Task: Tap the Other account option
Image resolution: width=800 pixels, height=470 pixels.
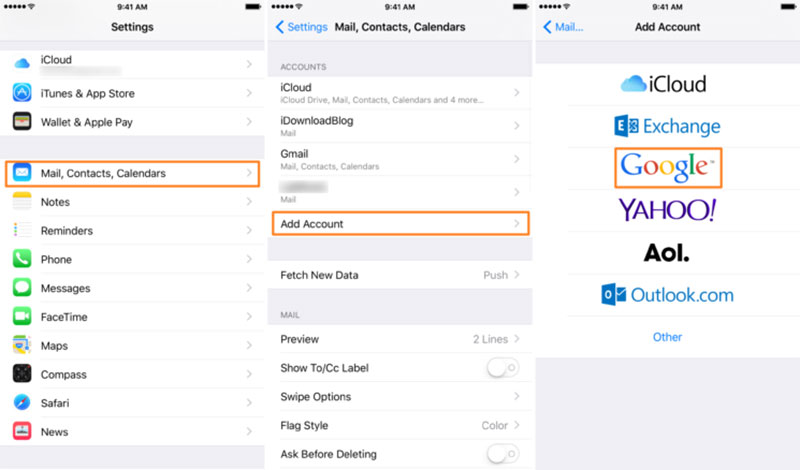Action: pos(667,337)
